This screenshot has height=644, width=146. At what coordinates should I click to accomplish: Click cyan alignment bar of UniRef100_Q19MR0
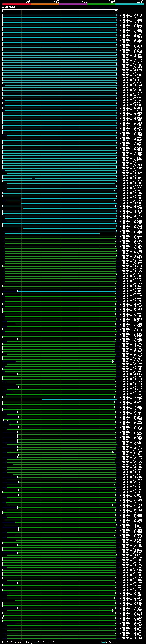pos(79,400)
